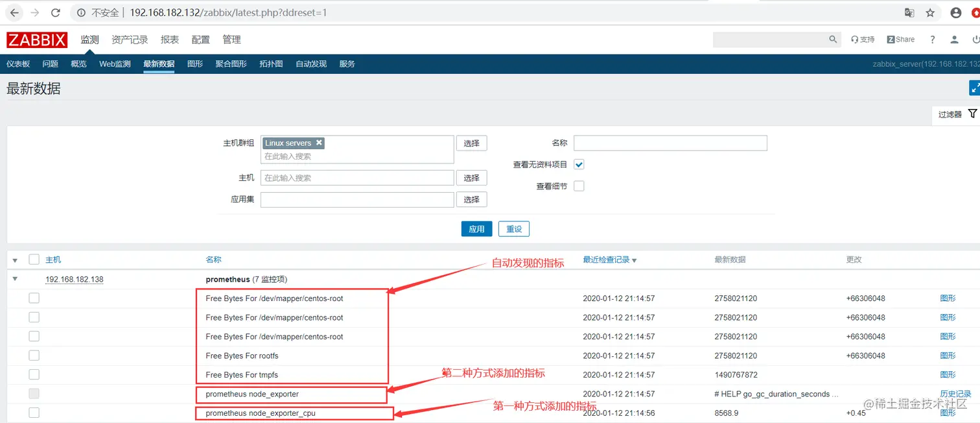Open the user profile icon in Zabbix header
Viewport: 980px width, 423px height.
tap(954, 40)
